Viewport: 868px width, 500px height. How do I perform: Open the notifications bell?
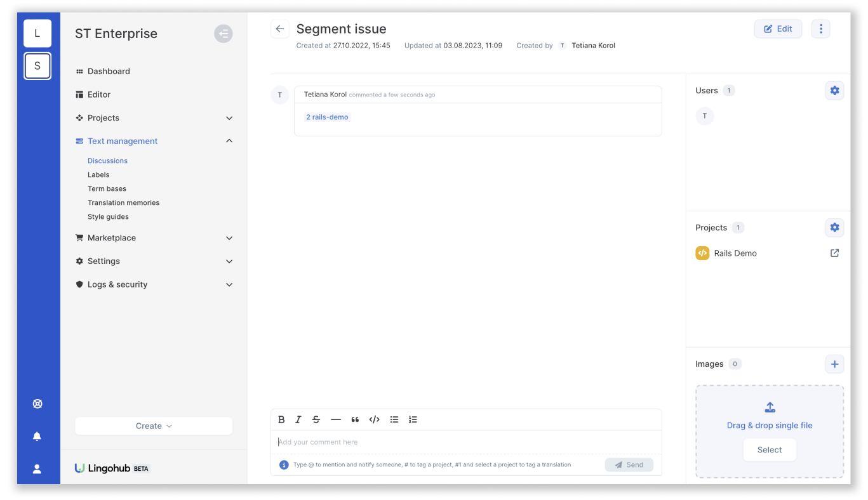37,437
